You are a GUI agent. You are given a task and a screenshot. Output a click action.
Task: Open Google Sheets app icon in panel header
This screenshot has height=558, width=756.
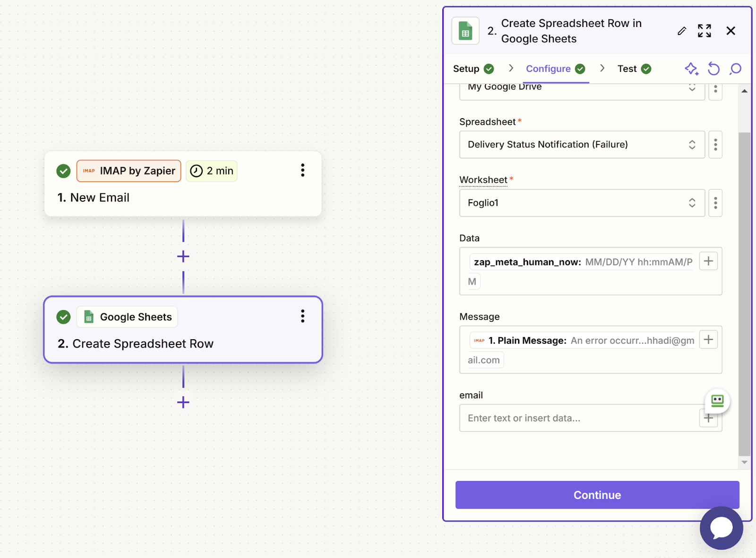[465, 31]
